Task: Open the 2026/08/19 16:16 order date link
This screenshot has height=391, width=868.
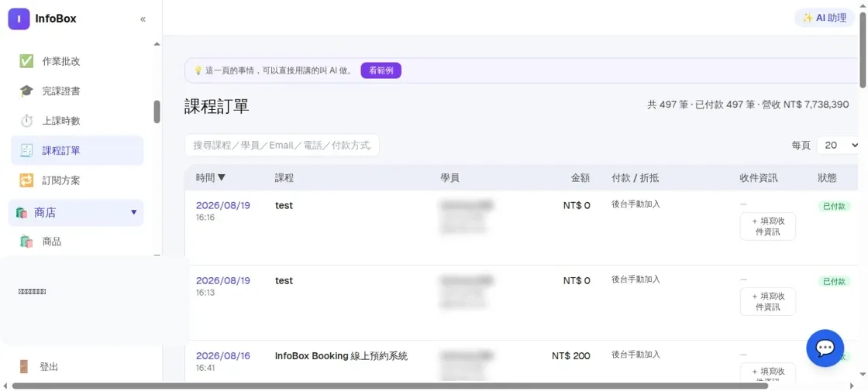Action: coord(223,205)
